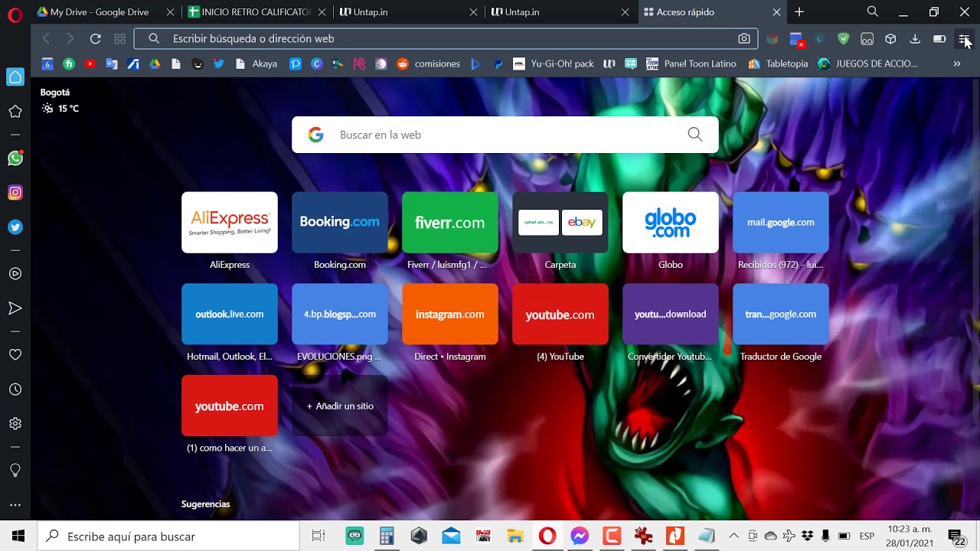Viewport: 980px width, 551px height.
Task: Open the tab search magnifier in title bar
Action: click(873, 11)
